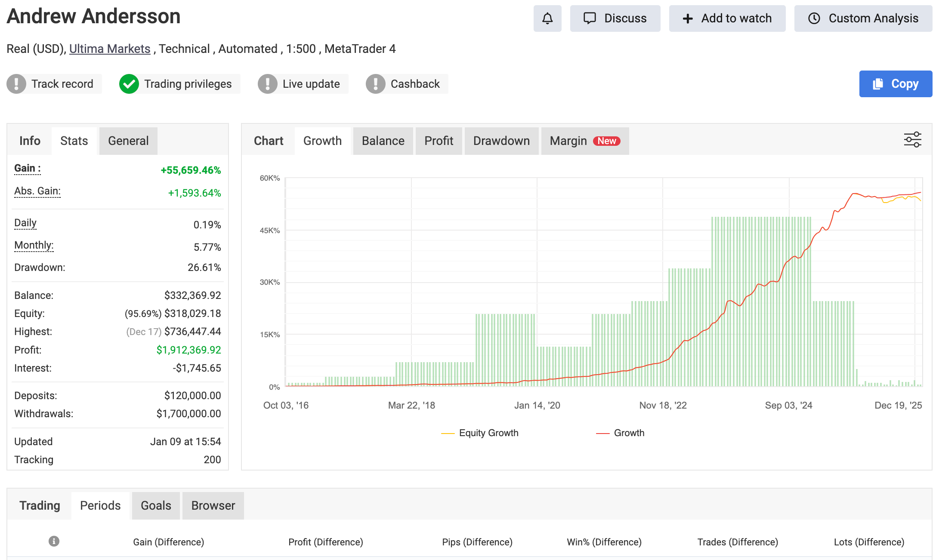939x560 pixels.
Task: Open the Browser tab
Action: coord(213,506)
